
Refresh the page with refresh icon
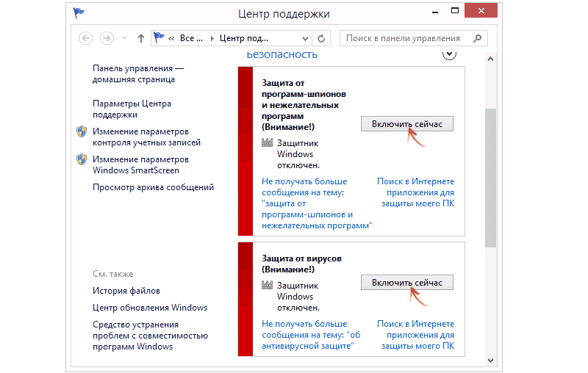tap(321, 39)
